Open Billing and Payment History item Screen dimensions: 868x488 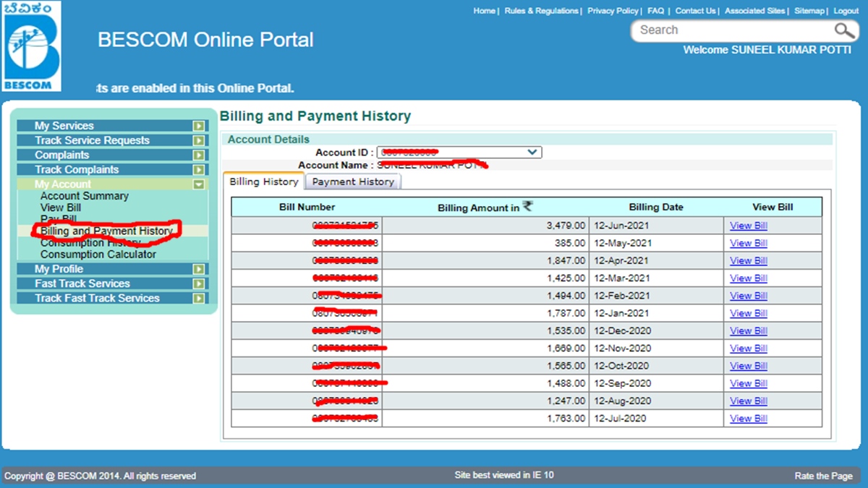(106, 231)
